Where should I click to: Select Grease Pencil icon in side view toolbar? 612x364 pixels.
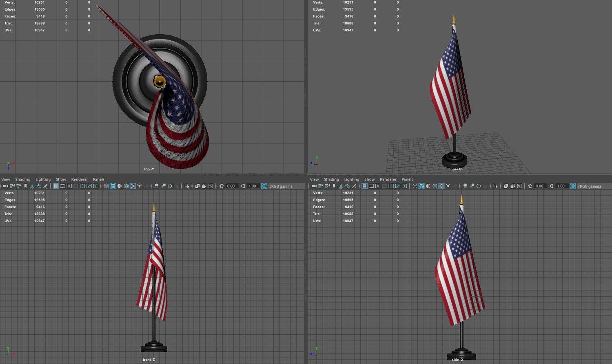click(x=354, y=186)
